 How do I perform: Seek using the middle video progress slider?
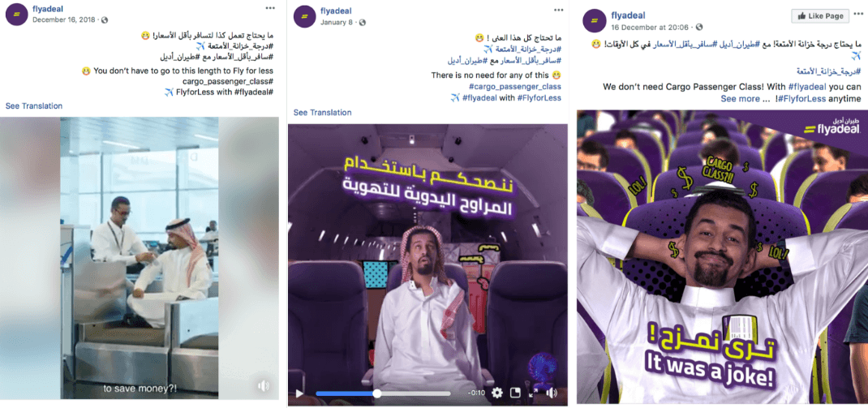tap(383, 393)
